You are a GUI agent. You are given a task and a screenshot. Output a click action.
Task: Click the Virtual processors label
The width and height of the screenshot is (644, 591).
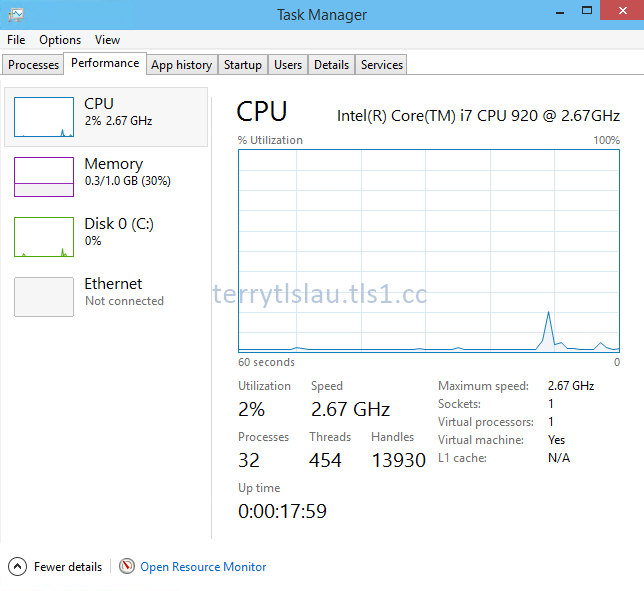(486, 422)
